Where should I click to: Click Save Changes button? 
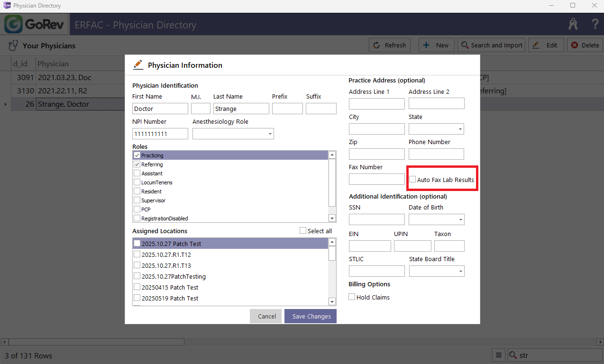[311, 317]
